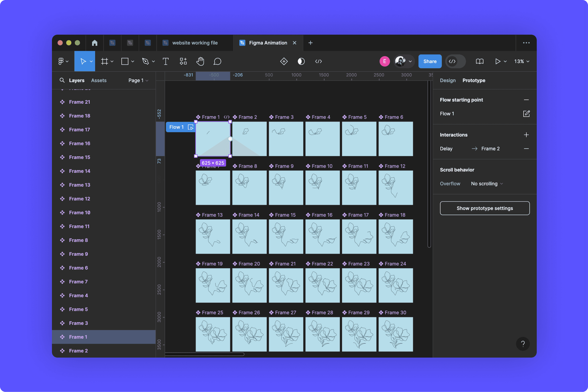The height and width of the screenshot is (392, 588).
Task: Select the Rectangle shape tool
Action: (125, 61)
